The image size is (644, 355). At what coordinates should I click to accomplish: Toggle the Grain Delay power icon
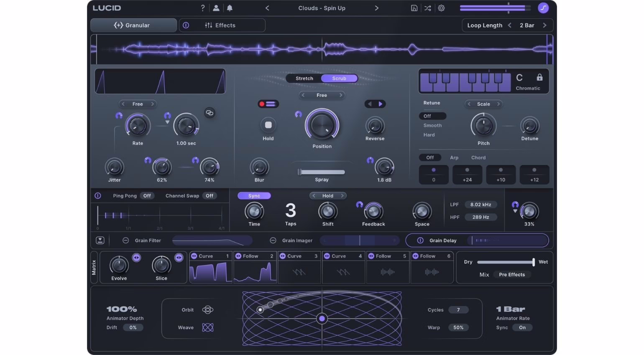tap(420, 240)
